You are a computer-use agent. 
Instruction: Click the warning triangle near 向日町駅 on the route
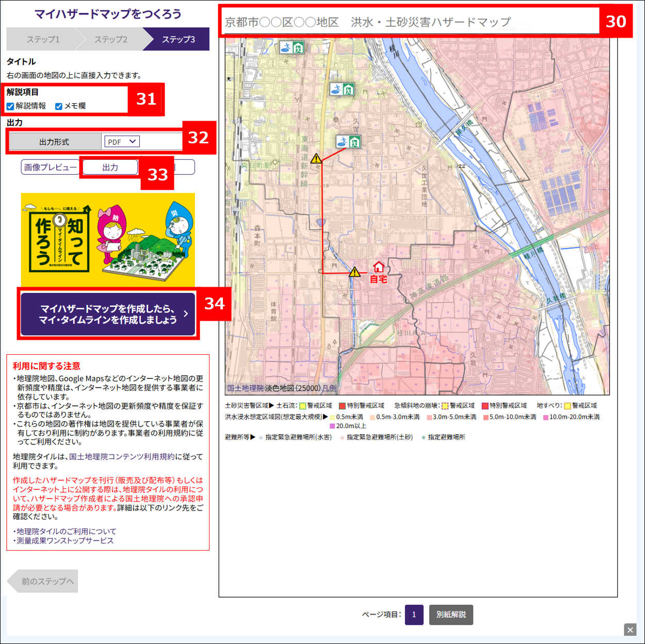(316, 158)
